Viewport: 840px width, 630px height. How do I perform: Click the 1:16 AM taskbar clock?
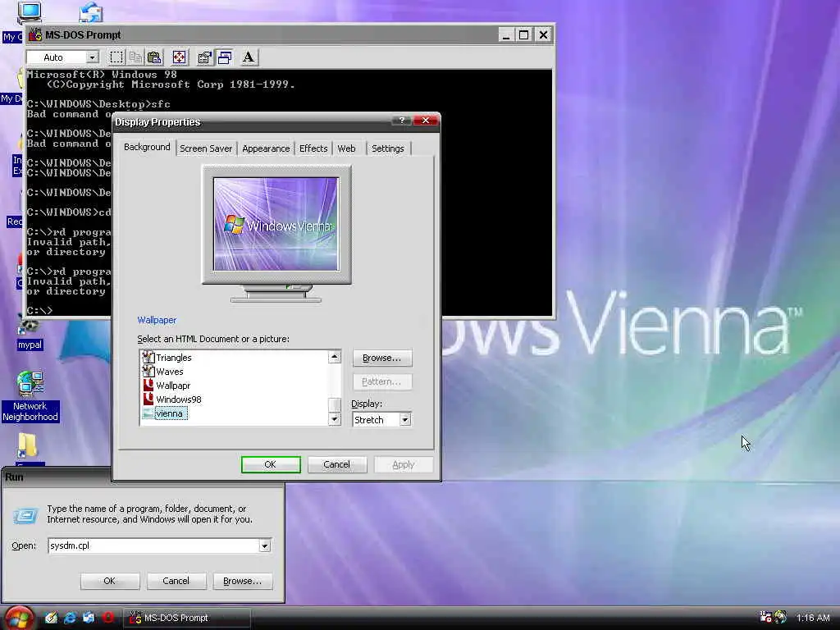[x=813, y=618]
